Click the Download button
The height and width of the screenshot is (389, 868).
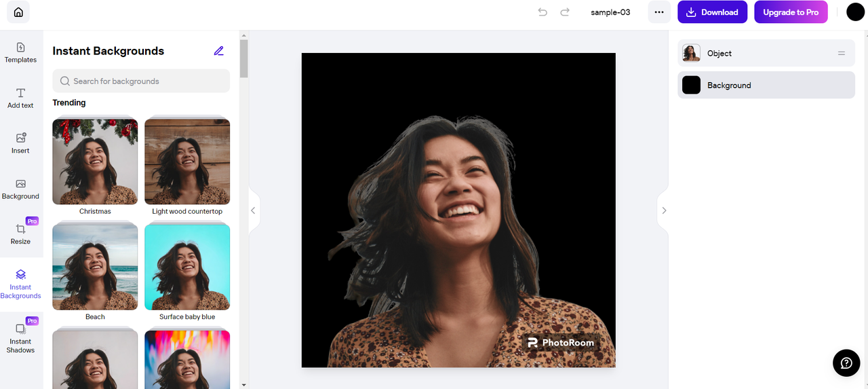click(712, 12)
